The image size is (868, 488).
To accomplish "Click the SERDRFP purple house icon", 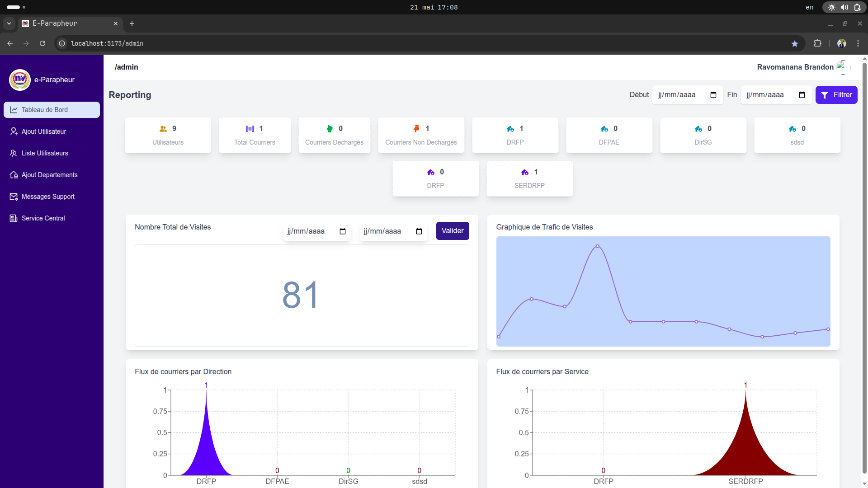I will point(525,173).
